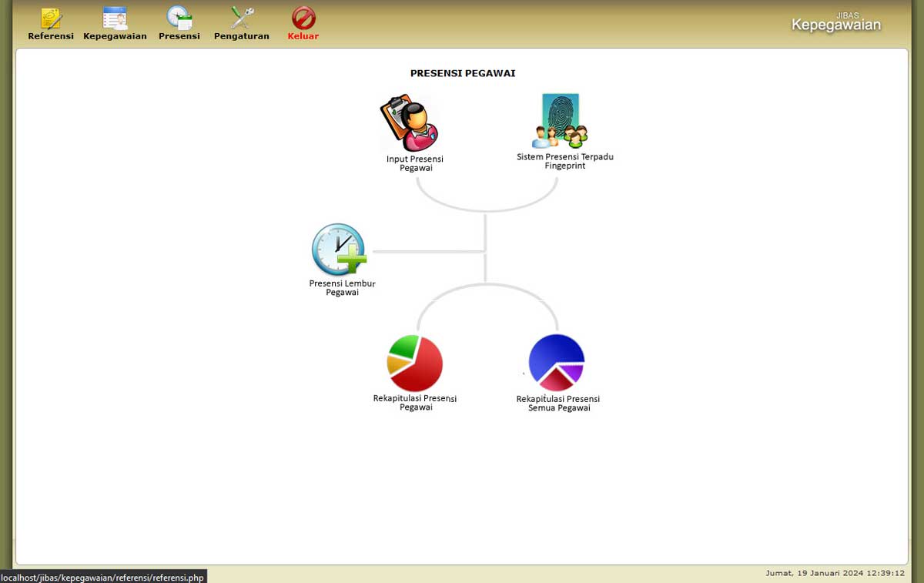Open the Pengaturan tools icon
Viewport: 924px width, 583px height.
pos(242,18)
